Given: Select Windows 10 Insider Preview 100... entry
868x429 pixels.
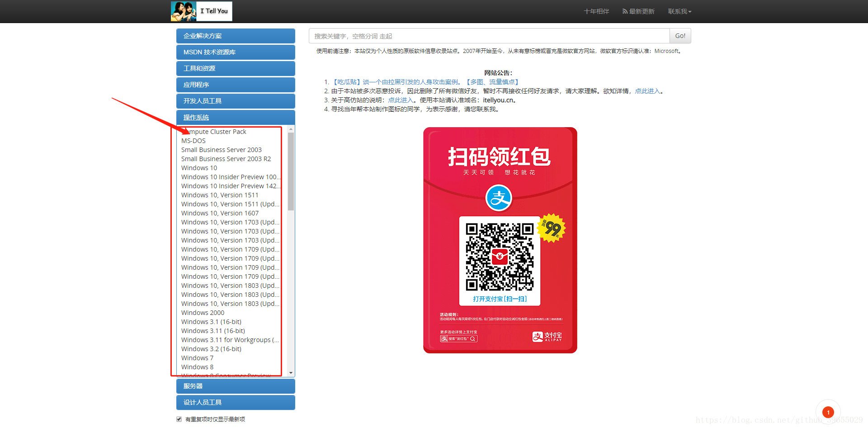Looking at the screenshot, I should tap(231, 177).
